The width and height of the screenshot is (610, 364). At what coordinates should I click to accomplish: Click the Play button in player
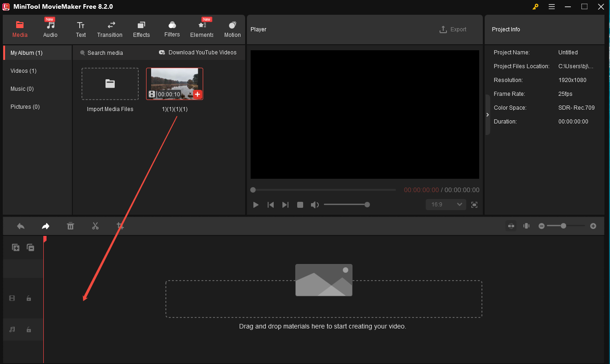pos(256,205)
